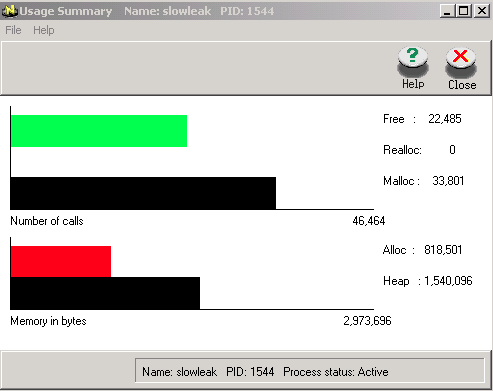Image resolution: width=493 pixels, height=391 pixels.
Task: Select the Alloc value 818,501
Action: click(x=443, y=250)
